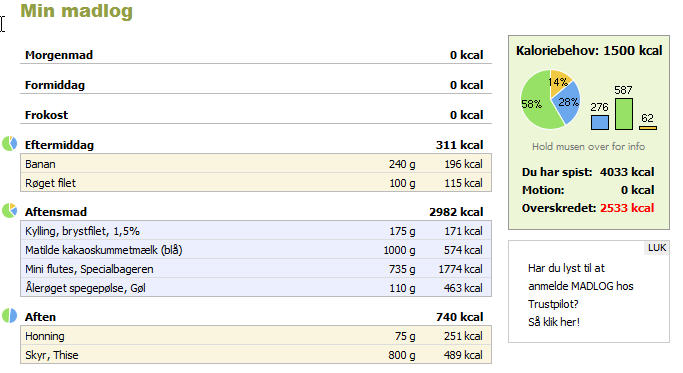Open the Matilde kakaoskummetmælk entry
This screenshot has height=373, width=683.
point(256,250)
